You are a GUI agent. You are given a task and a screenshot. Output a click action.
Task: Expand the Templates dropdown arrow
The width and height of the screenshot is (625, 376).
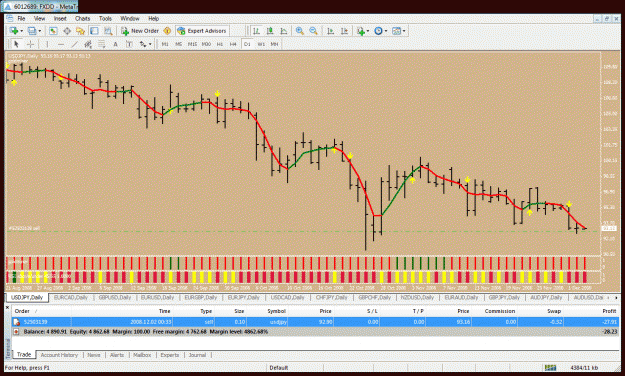point(404,31)
